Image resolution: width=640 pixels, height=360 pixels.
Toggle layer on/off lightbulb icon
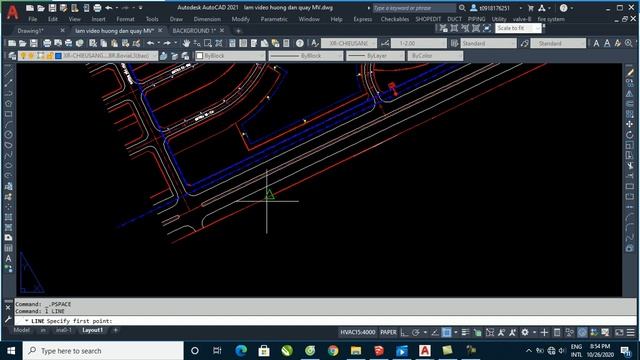click(23, 56)
